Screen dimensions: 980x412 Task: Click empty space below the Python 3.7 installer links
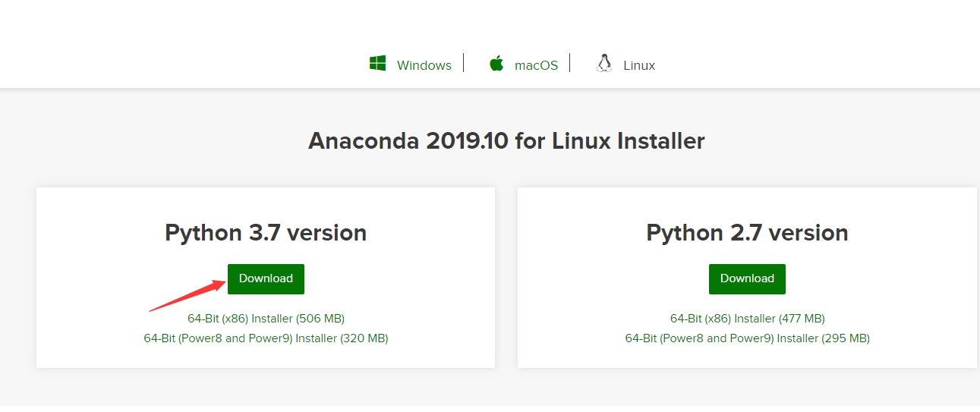point(266,357)
